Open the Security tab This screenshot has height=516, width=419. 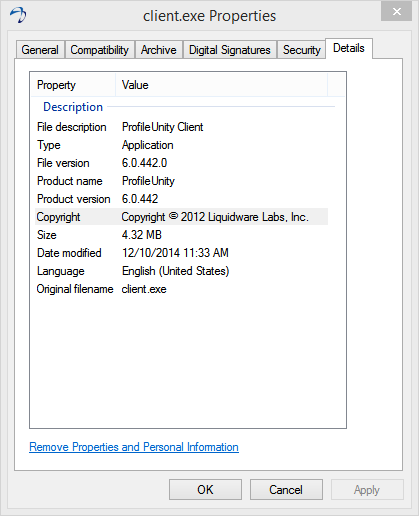(x=301, y=50)
